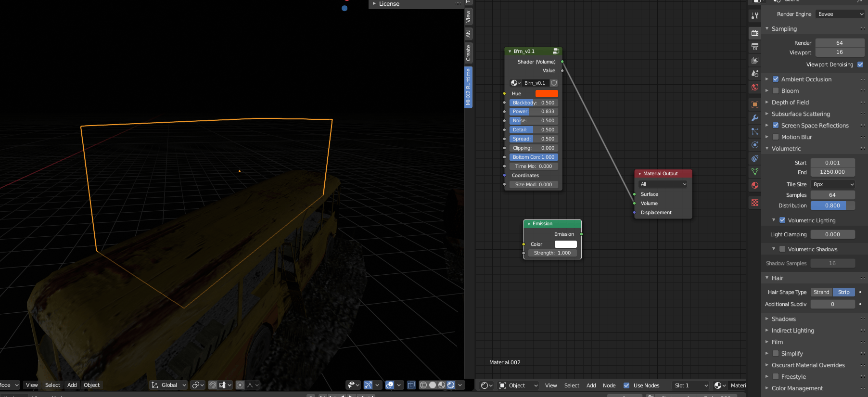Open the Modifiers properties tab
Screen dimensions: 868x397
click(x=754, y=118)
